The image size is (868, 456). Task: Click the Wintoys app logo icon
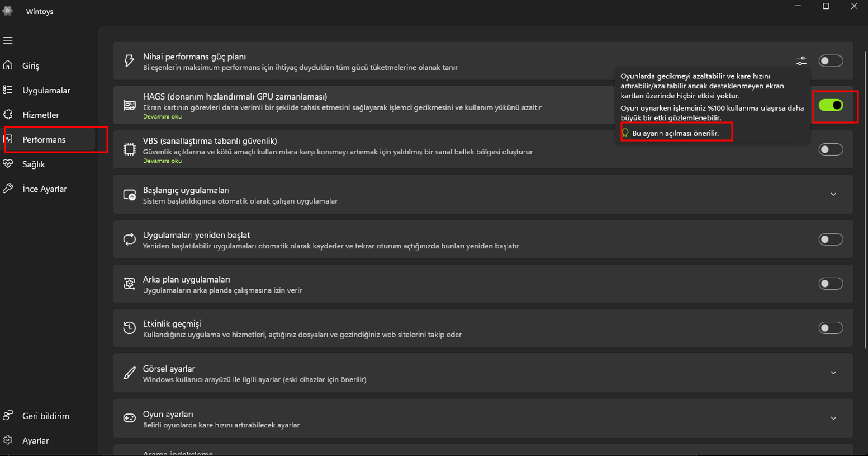coord(7,11)
